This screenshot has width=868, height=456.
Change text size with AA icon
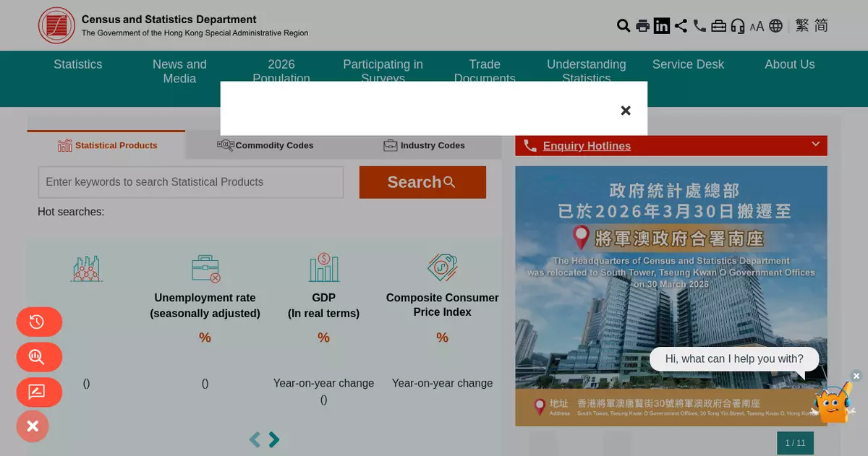[757, 27]
